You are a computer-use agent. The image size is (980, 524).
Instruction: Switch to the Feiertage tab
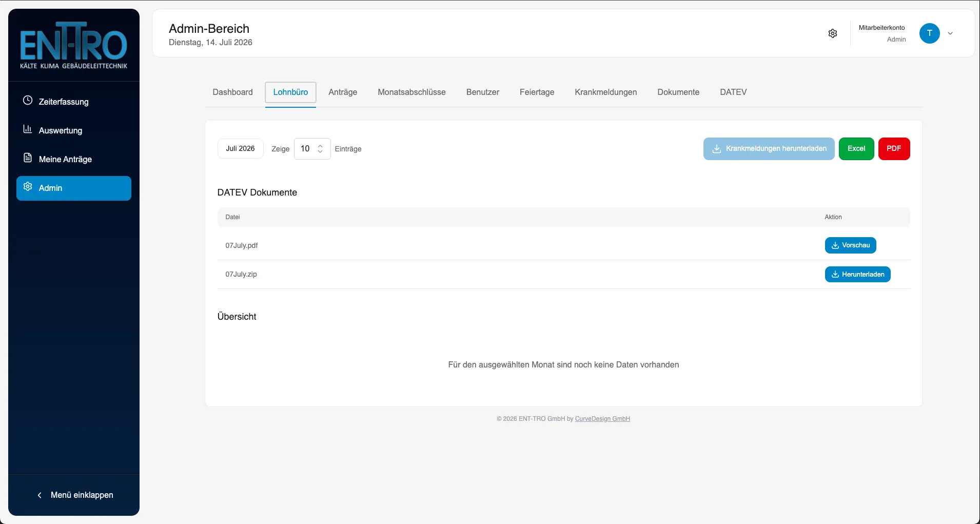point(537,92)
